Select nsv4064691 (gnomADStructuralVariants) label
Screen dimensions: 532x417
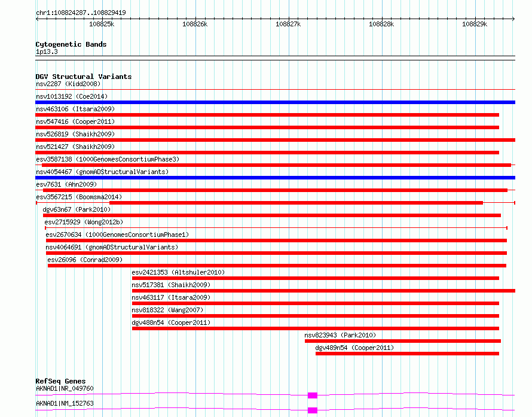112,247
